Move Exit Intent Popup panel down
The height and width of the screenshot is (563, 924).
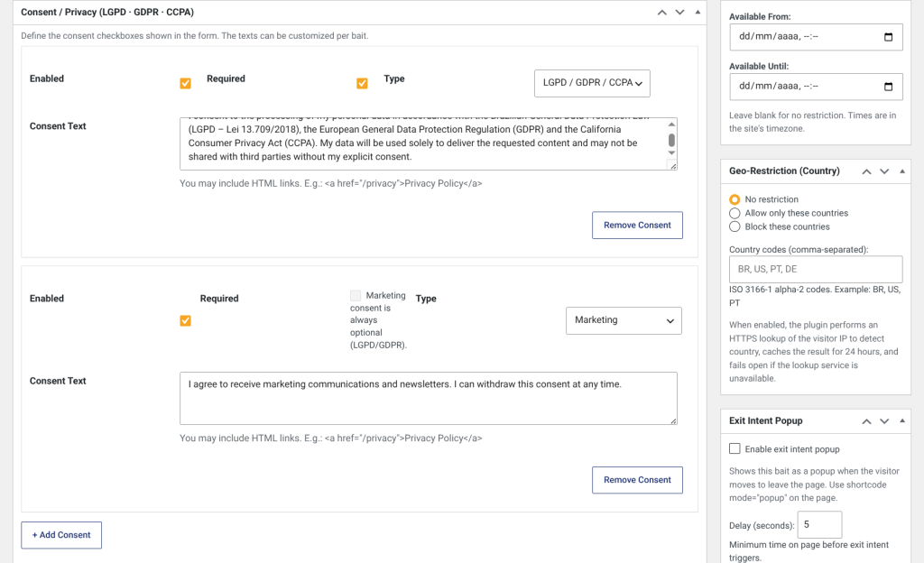click(x=884, y=421)
